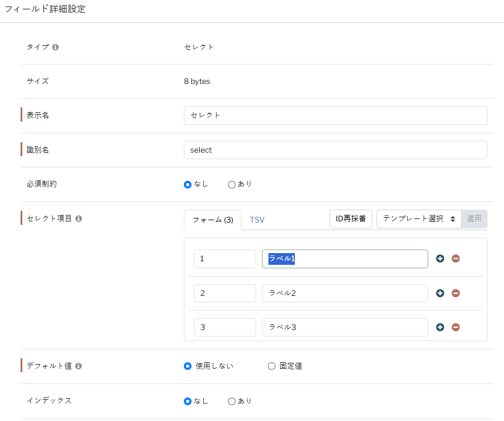Click the ID再採番 button
This screenshot has height=421, width=504.
[351, 219]
